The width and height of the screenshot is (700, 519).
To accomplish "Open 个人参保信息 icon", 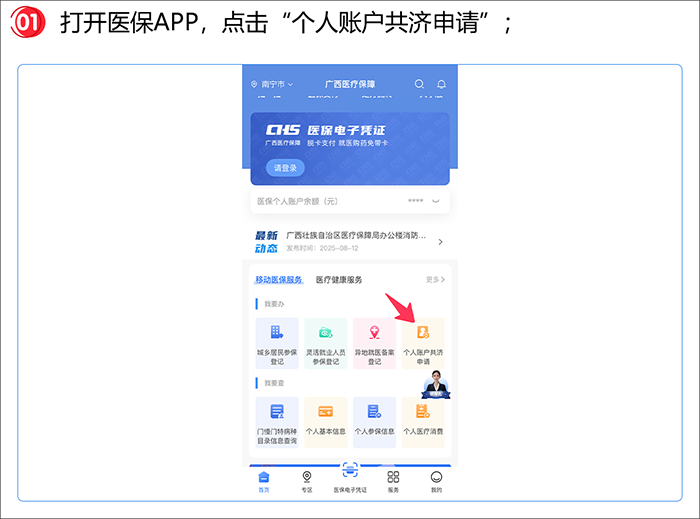I will point(374,412).
